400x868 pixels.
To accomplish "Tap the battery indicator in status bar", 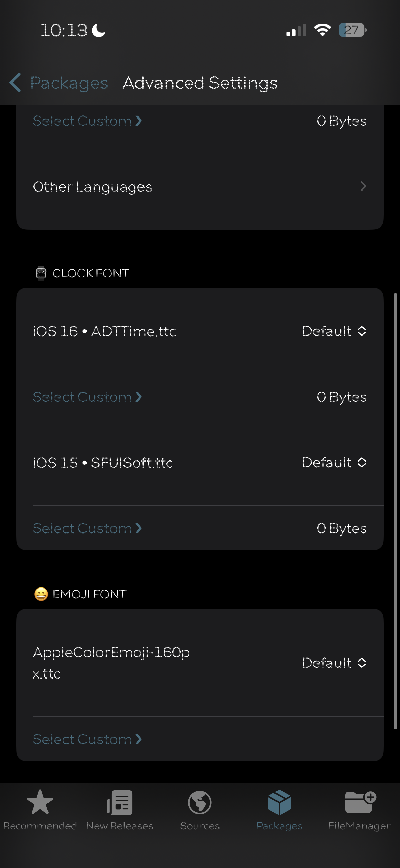I will [352, 30].
